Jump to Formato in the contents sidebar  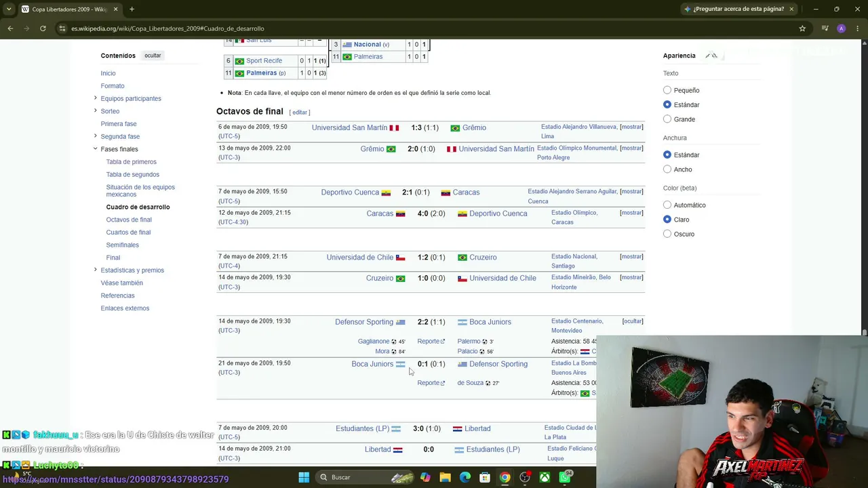pyautogui.click(x=113, y=86)
